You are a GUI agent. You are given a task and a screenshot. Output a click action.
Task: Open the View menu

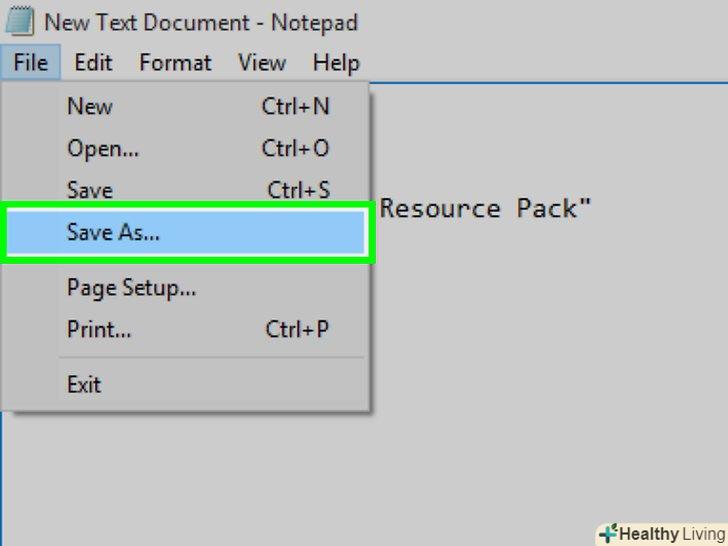(261, 63)
